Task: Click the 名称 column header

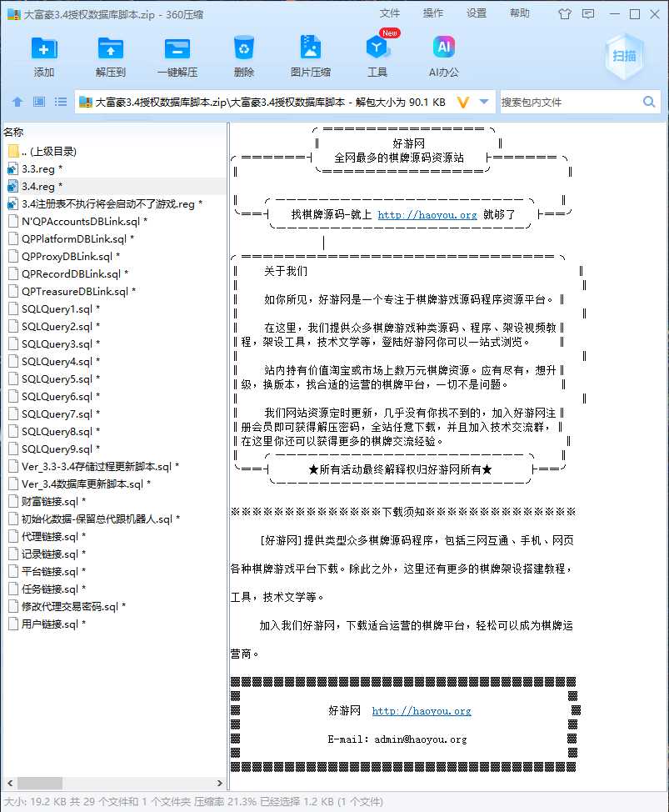Action: (13, 132)
